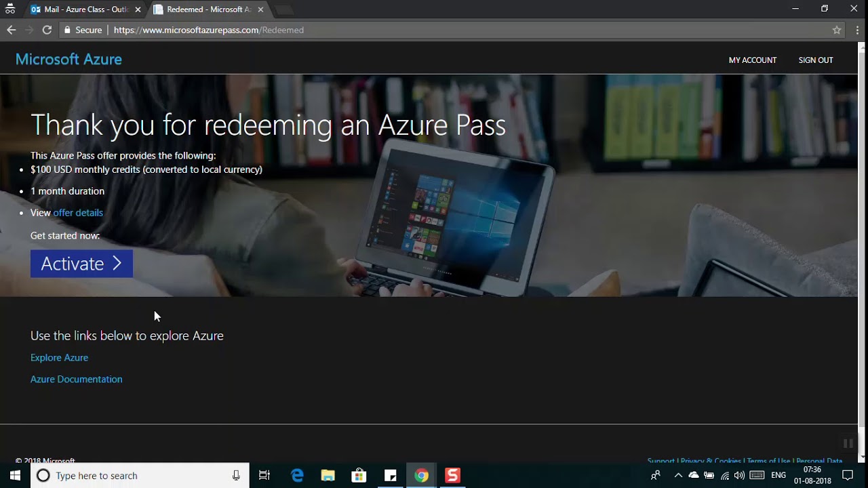
Task: Open the offer details link
Action: [x=78, y=213]
